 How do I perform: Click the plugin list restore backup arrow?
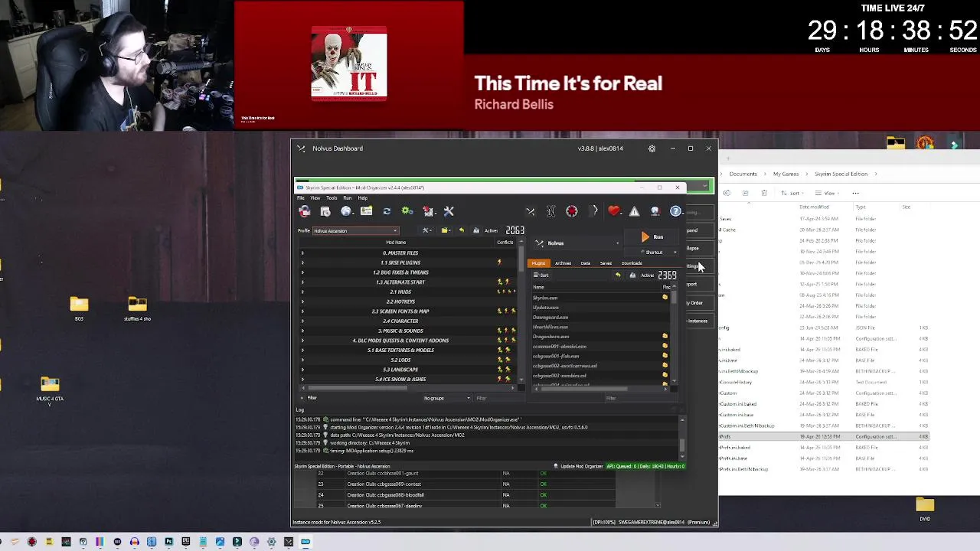618,275
